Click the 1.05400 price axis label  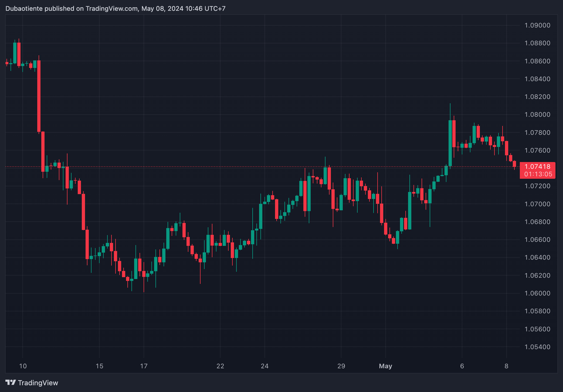tap(537, 347)
